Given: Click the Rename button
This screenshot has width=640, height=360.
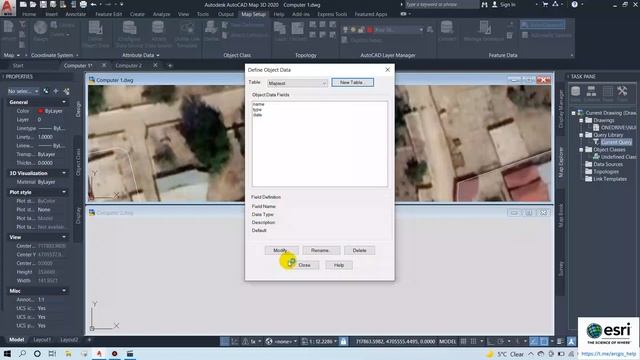Looking at the screenshot, I should pos(321,250).
